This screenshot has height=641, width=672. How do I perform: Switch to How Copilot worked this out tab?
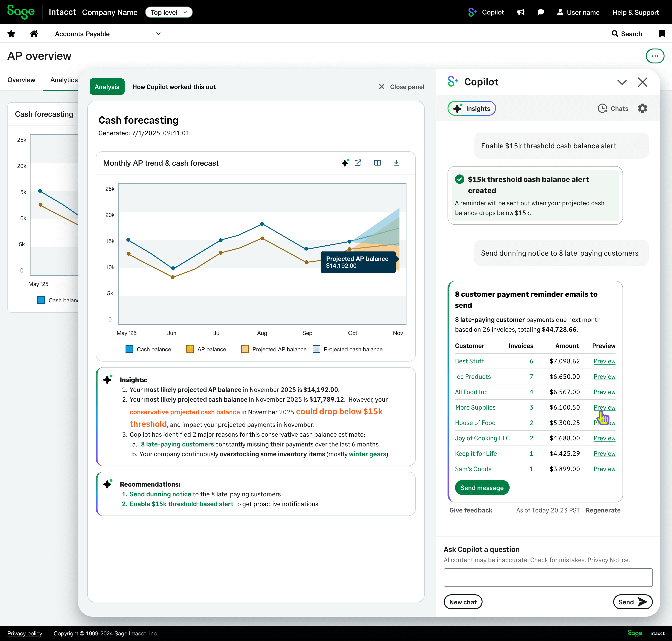click(x=174, y=87)
